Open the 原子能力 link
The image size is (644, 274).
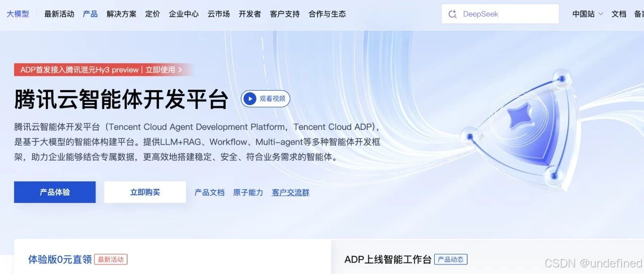pyautogui.click(x=248, y=192)
